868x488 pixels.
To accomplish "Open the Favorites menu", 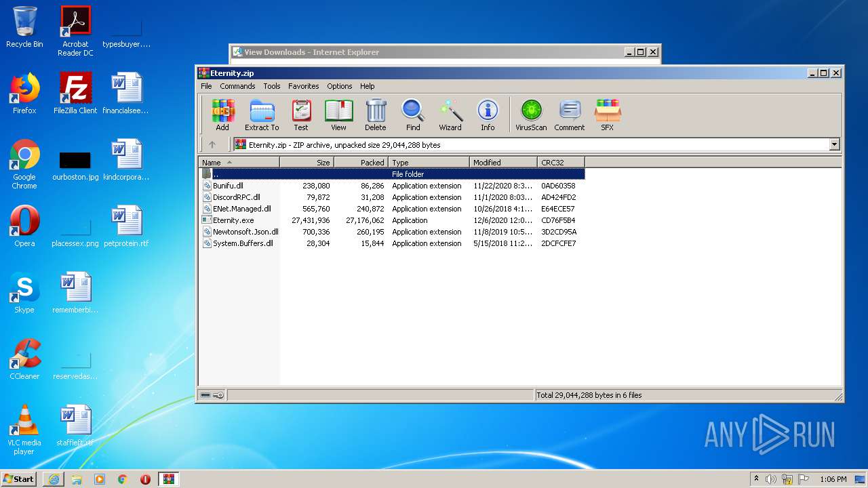I will pos(303,86).
